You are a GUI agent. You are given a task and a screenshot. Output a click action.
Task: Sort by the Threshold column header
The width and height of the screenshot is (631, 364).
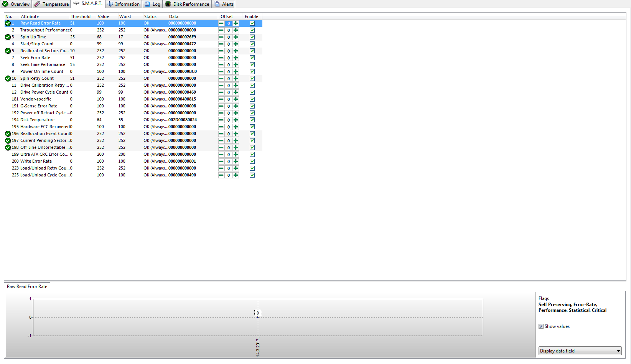pos(81,16)
